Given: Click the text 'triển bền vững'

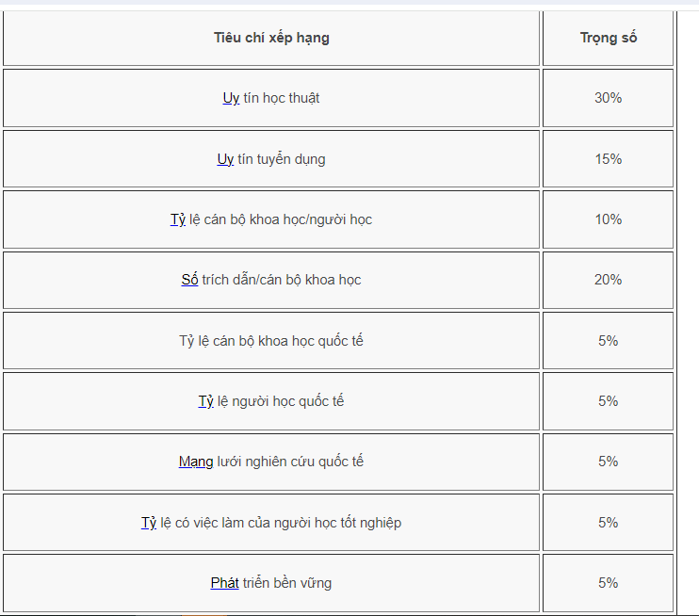Looking at the screenshot, I should [x=286, y=583].
